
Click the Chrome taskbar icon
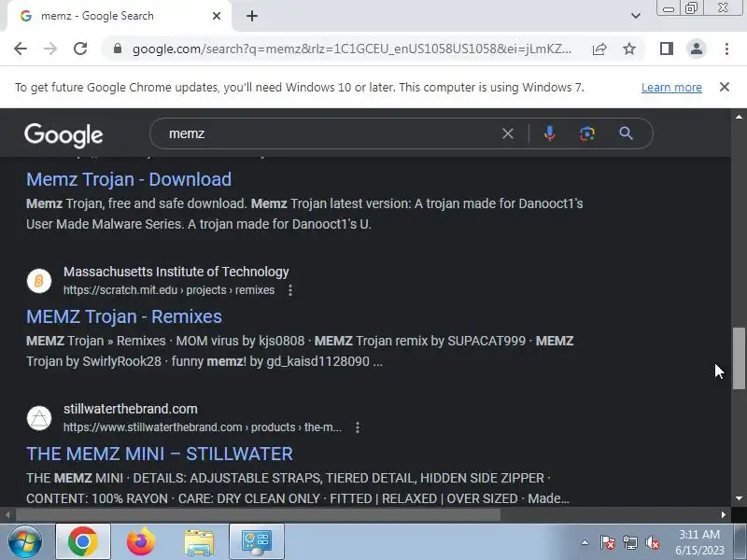click(x=83, y=542)
